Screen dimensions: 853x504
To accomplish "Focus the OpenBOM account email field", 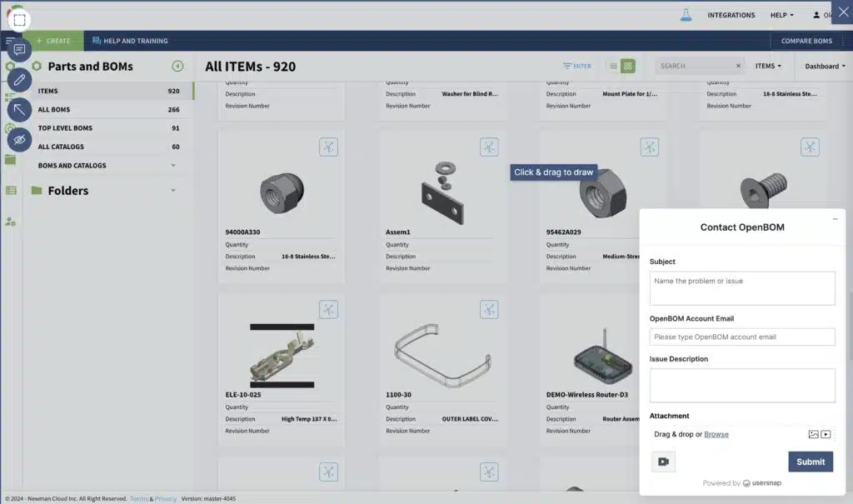I will [742, 337].
